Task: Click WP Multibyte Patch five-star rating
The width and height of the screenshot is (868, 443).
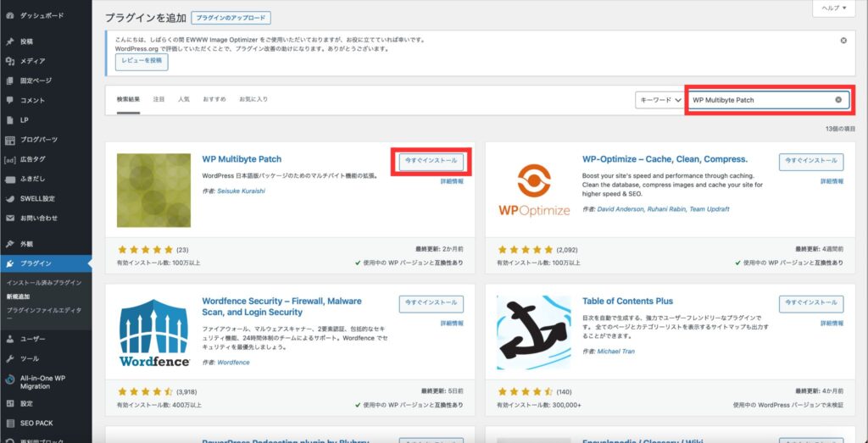Action: 146,250
